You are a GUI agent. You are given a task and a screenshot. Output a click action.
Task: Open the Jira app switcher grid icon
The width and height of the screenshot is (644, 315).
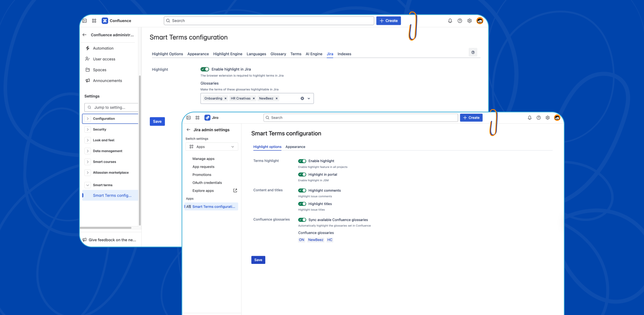(x=197, y=118)
